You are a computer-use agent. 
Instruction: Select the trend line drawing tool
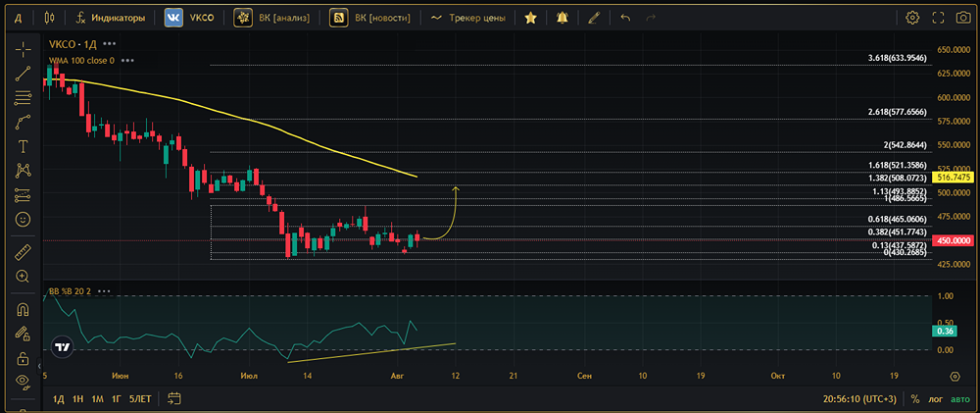(23, 74)
